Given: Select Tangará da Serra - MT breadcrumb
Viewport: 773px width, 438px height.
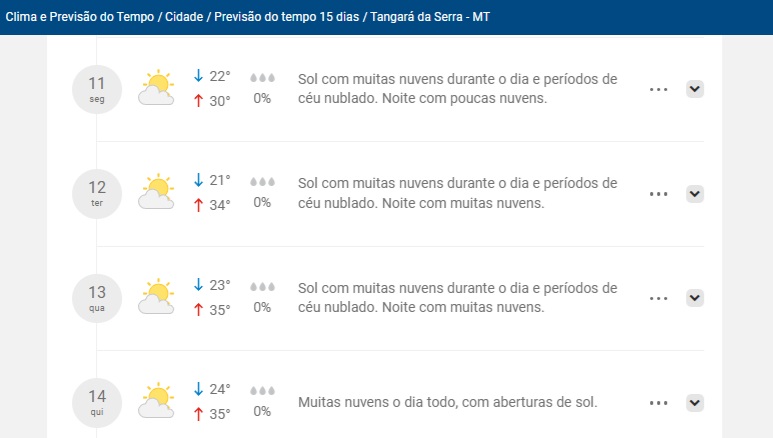Looking at the screenshot, I should click(430, 17).
